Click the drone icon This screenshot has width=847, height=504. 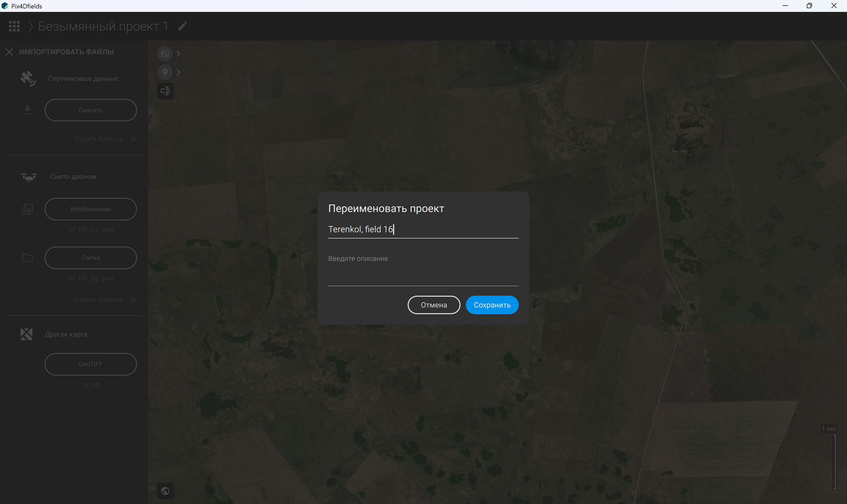[29, 177]
